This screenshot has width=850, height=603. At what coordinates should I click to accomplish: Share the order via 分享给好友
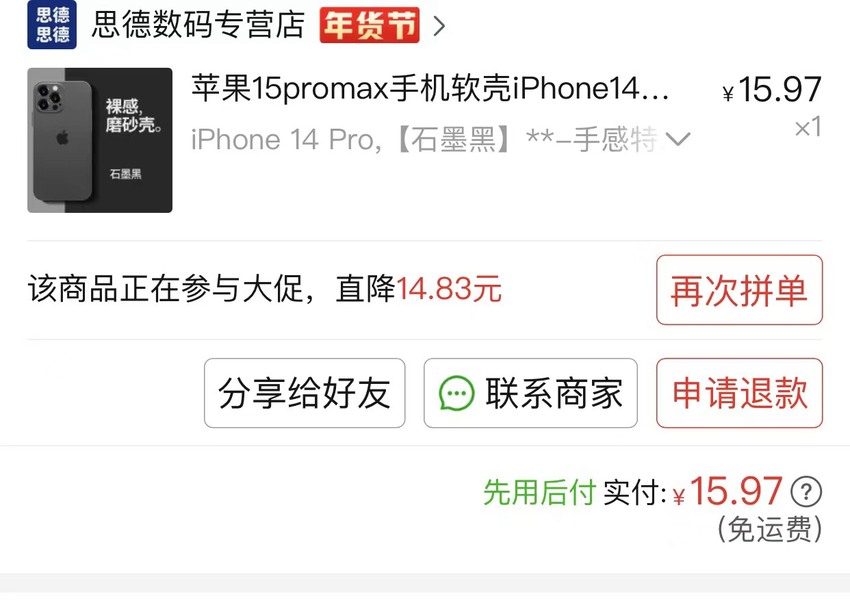point(305,393)
